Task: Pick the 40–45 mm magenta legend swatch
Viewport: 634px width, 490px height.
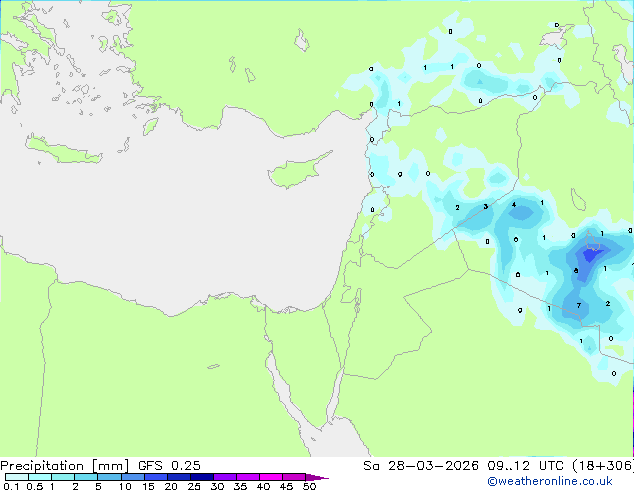Action: pyautogui.click(x=271, y=477)
